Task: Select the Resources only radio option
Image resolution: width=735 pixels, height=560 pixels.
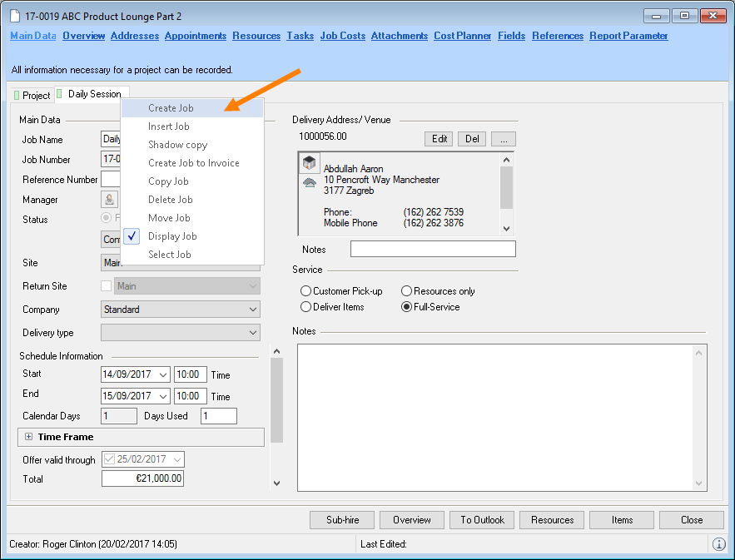Action: tap(406, 291)
